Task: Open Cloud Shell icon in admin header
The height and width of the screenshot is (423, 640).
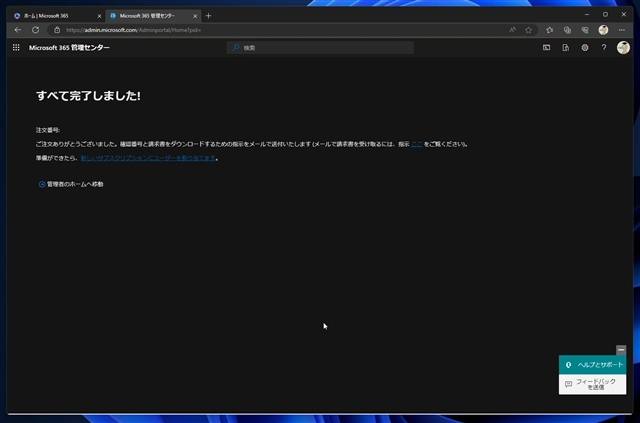Action: 546,48
